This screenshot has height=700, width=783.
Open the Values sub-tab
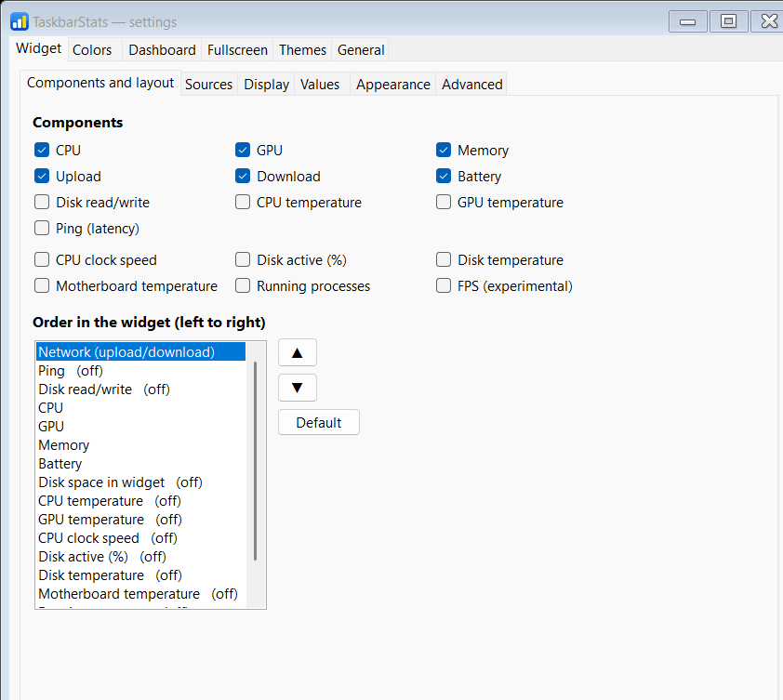pyautogui.click(x=320, y=85)
